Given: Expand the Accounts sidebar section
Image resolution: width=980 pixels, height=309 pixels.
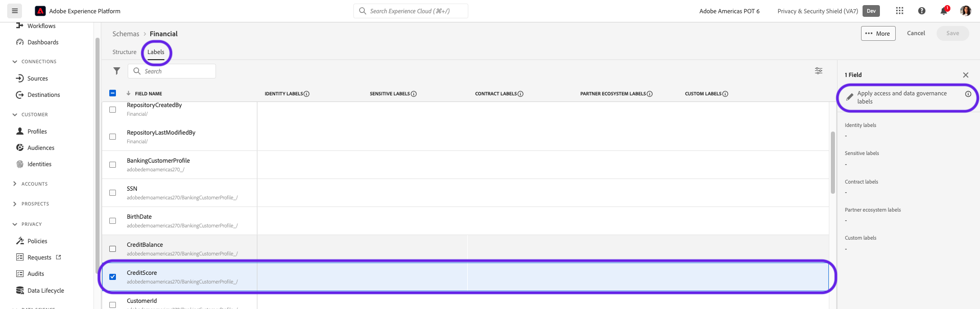Looking at the screenshot, I should click(15, 184).
